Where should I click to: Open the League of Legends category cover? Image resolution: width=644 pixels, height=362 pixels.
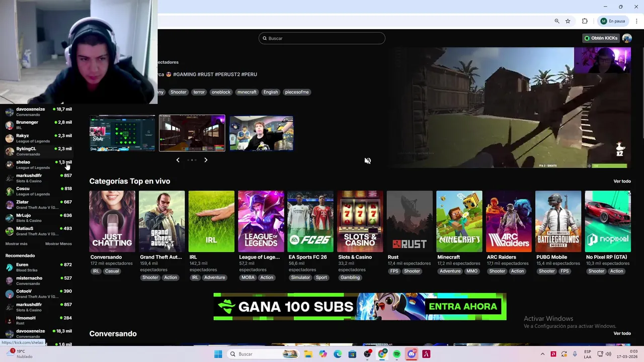(261, 221)
